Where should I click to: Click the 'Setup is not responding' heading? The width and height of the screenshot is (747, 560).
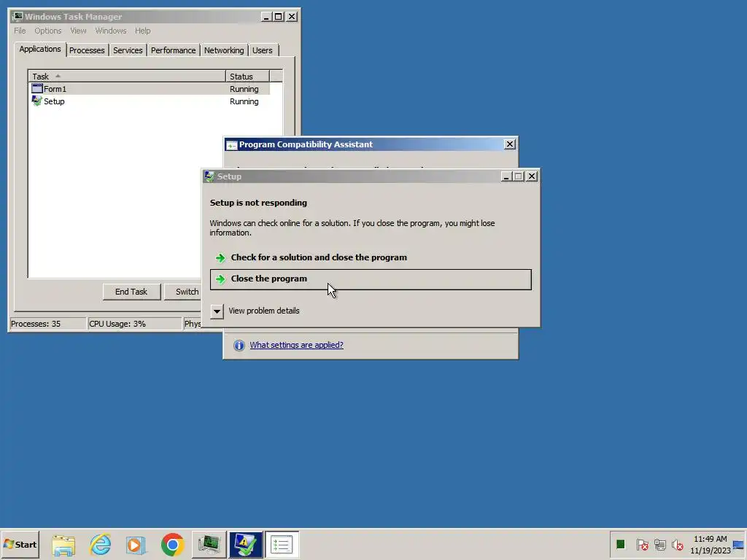pos(258,203)
